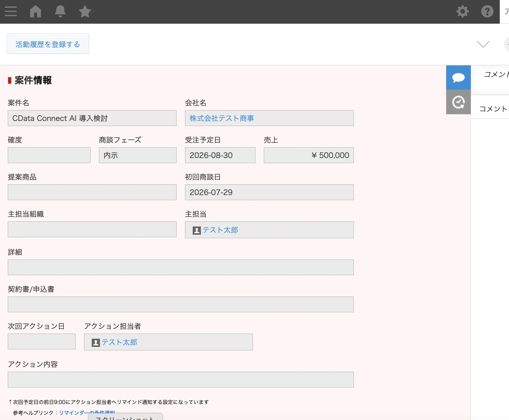Click the empty 契約書/申込書 field
The width and height of the screenshot is (509, 420).
point(181,304)
